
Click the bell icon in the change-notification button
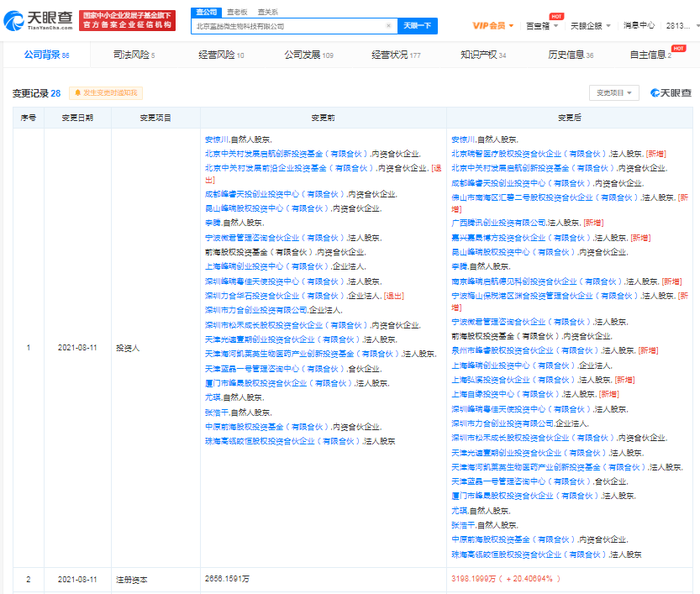pos(78,93)
